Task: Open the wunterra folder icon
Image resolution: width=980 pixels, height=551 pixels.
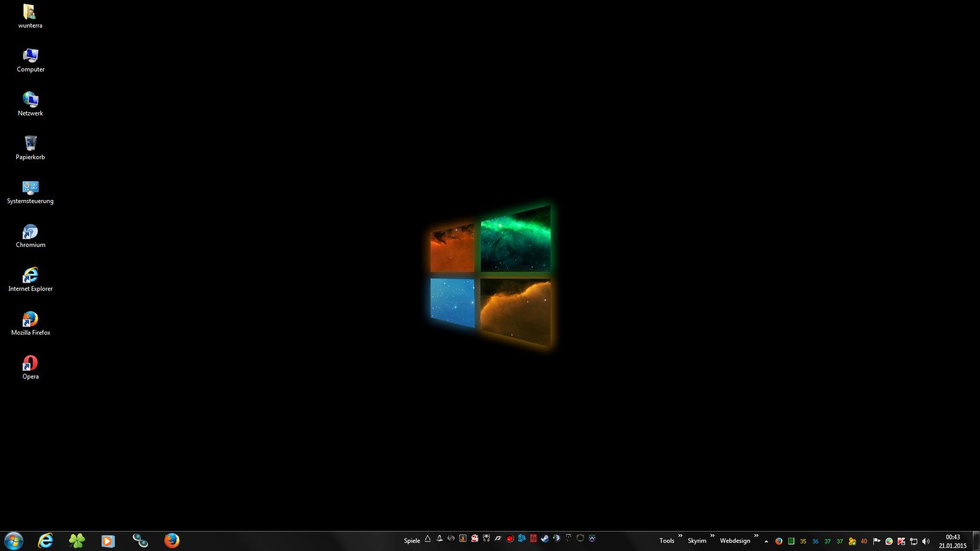Action: (30, 16)
